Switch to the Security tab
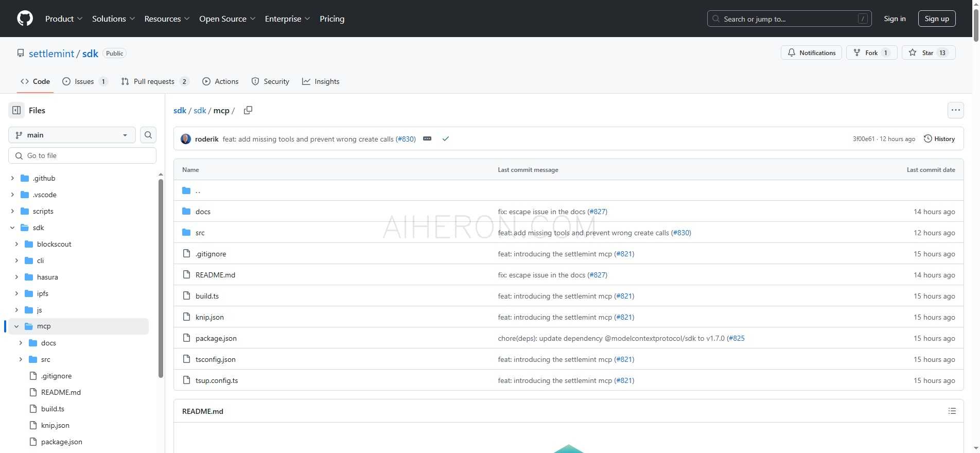 [x=270, y=81]
